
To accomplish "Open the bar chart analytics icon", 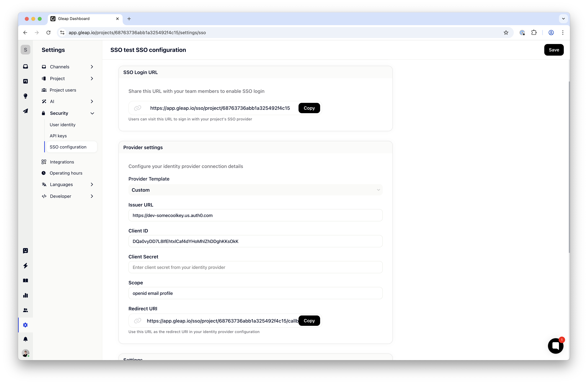I will 25,295.
